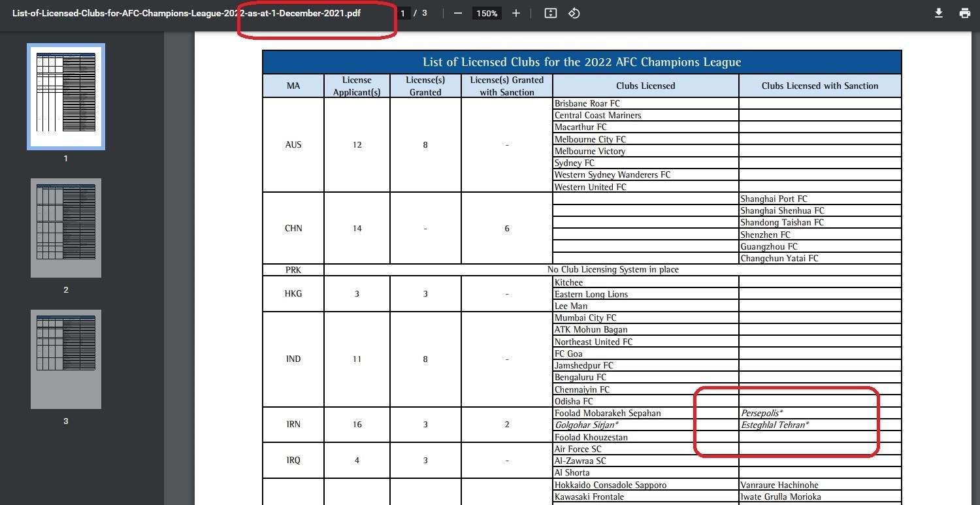Click the rotate document icon
The image size is (980, 505).
pos(574,13)
